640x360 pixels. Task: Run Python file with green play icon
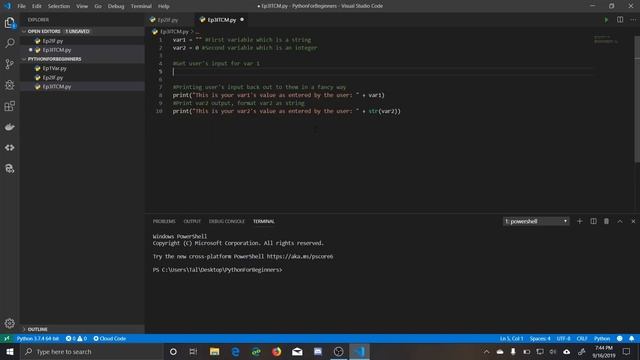coord(606,20)
